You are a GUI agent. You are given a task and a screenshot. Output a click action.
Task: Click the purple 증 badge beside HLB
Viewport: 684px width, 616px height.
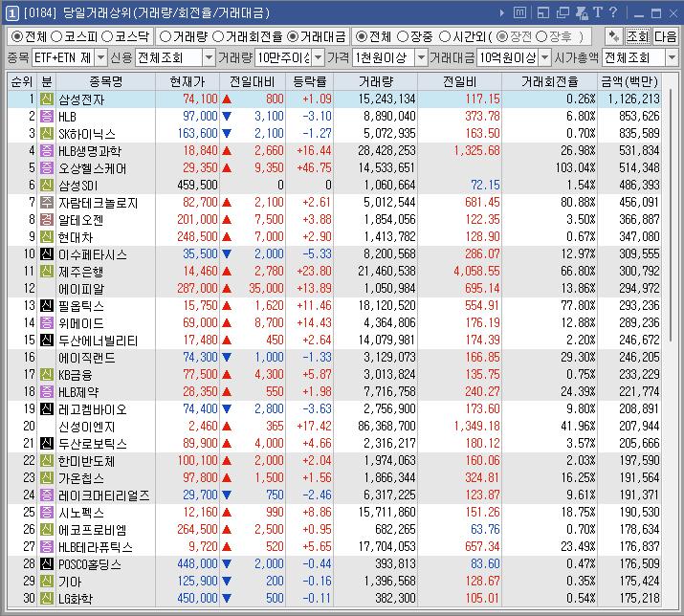47,116
